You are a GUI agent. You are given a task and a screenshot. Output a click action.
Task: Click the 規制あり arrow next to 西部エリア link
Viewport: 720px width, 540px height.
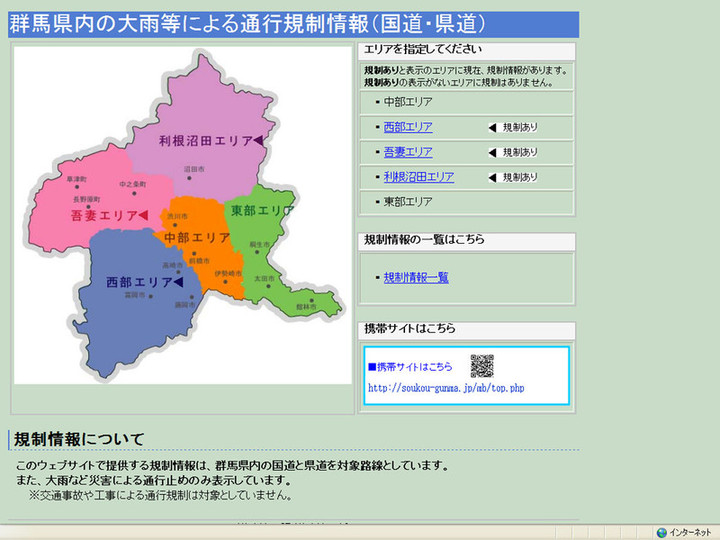coord(492,128)
